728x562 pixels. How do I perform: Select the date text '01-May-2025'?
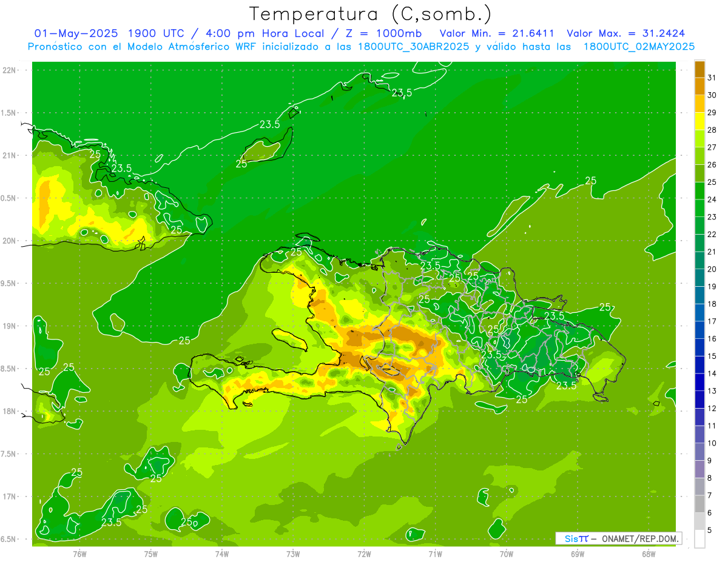76,33
